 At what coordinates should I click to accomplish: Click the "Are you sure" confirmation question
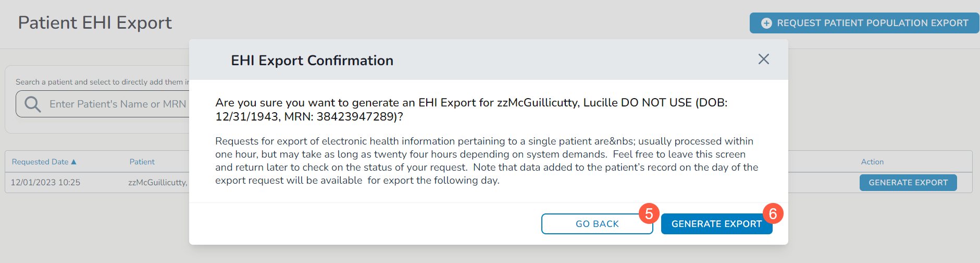(x=471, y=109)
